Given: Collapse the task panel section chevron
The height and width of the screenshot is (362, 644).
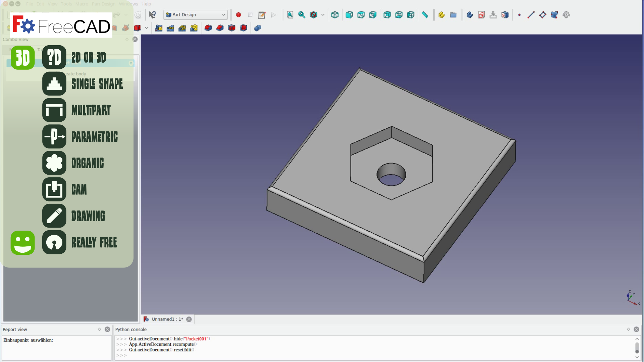Looking at the screenshot, I should click(131, 63).
